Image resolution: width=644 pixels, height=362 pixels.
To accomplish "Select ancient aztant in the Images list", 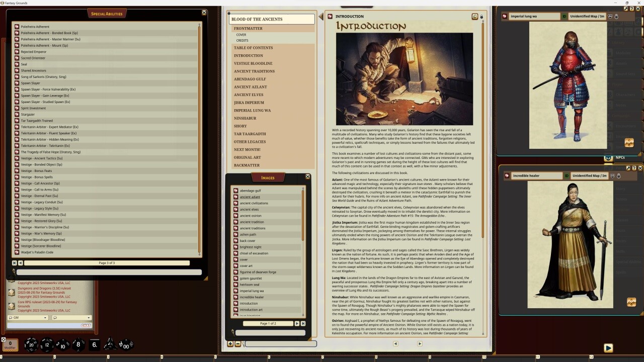I will (249, 197).
